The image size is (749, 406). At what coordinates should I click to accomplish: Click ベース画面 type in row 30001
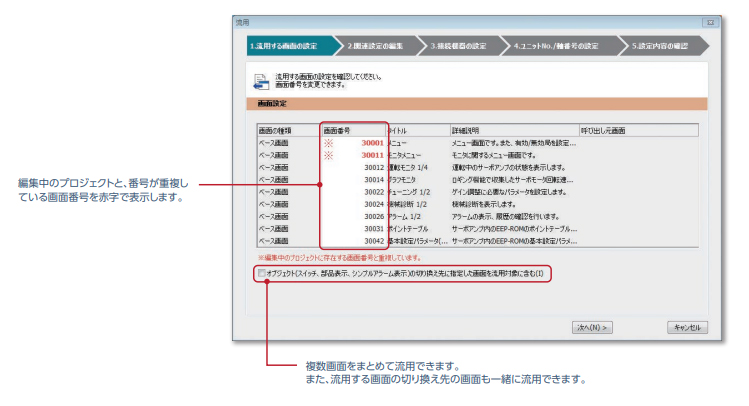pos(274,143)
